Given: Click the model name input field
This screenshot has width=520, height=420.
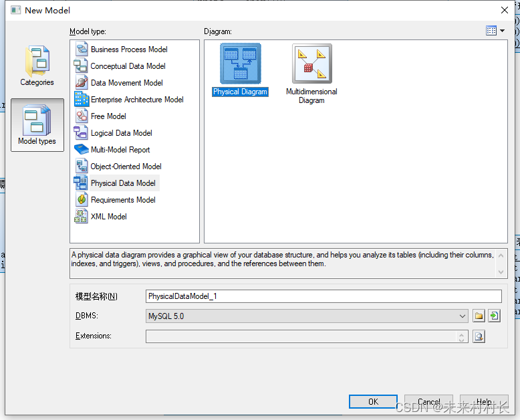Looking at the screenshot, I should click(323, 296).
